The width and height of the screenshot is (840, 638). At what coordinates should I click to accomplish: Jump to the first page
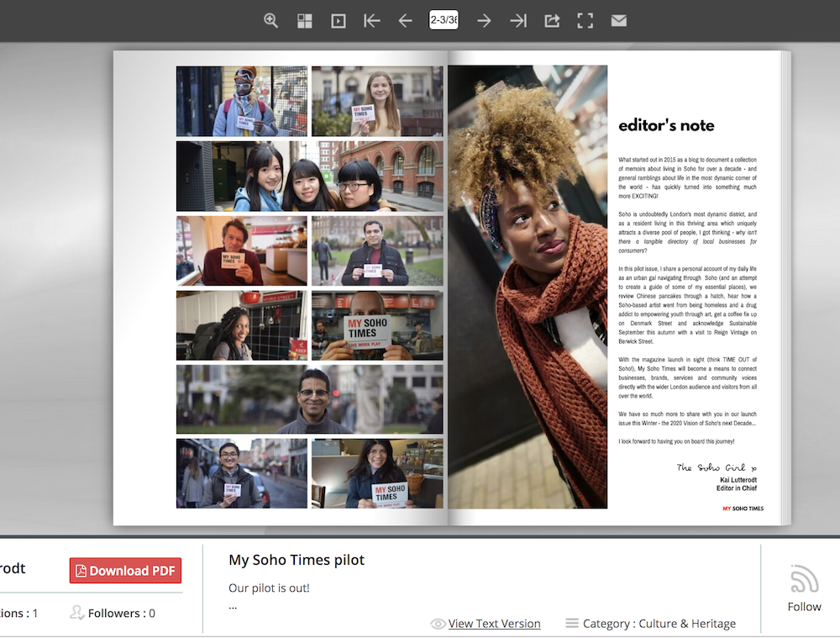[372, 21]
